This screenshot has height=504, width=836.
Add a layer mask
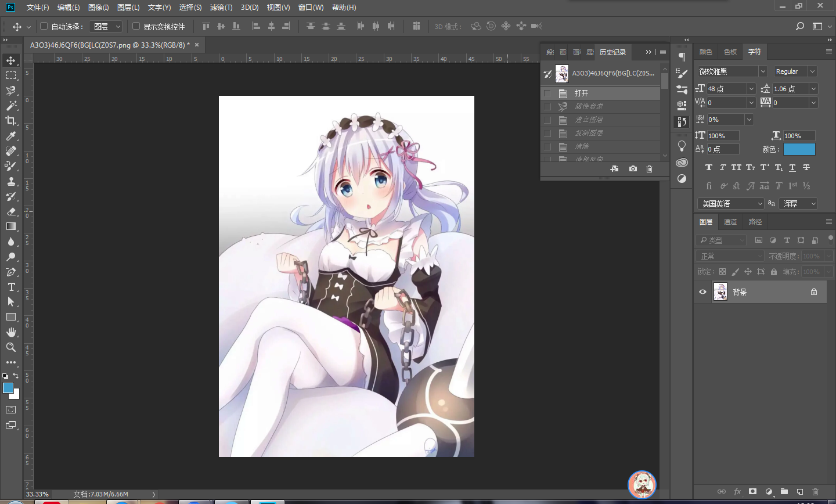click(x=752, y=492)
